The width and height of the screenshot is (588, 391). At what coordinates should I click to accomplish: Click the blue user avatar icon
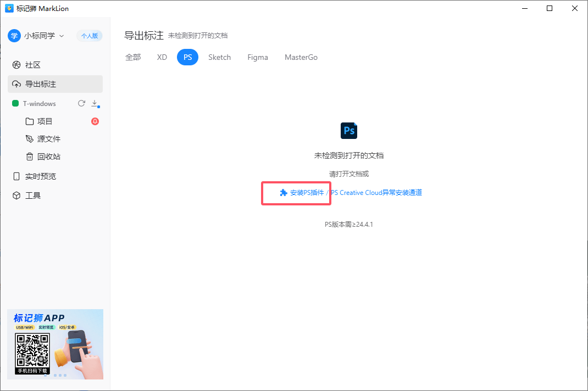[x=14, y=36]
